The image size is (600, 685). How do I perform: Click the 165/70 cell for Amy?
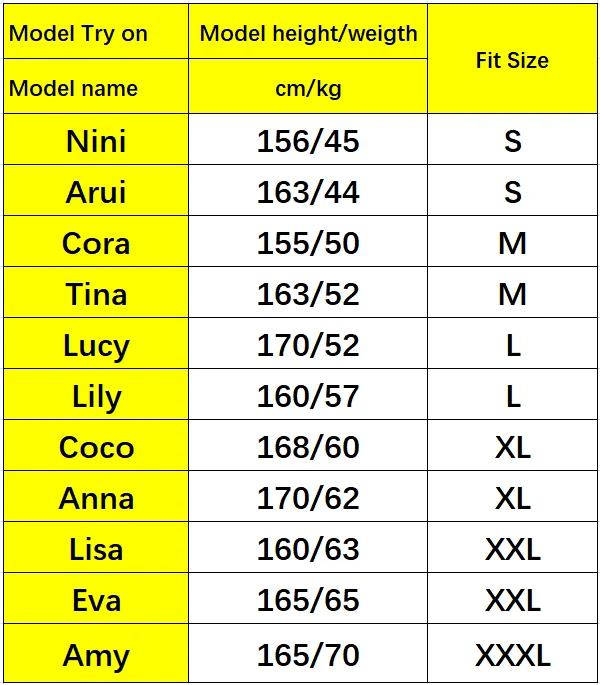(308, 653)
